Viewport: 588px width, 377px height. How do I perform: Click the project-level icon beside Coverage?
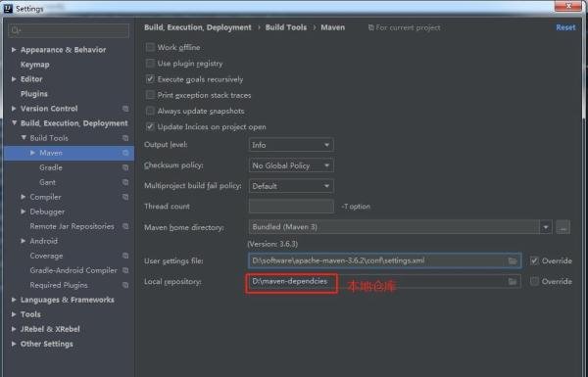pyautogui.click(x=125, y=256)
